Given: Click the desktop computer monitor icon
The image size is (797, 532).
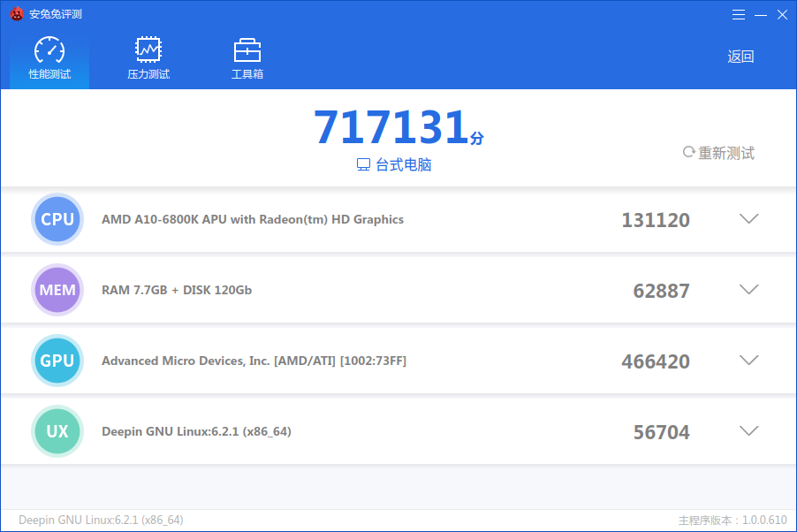Looking at the screenshot, I should 363,165.
